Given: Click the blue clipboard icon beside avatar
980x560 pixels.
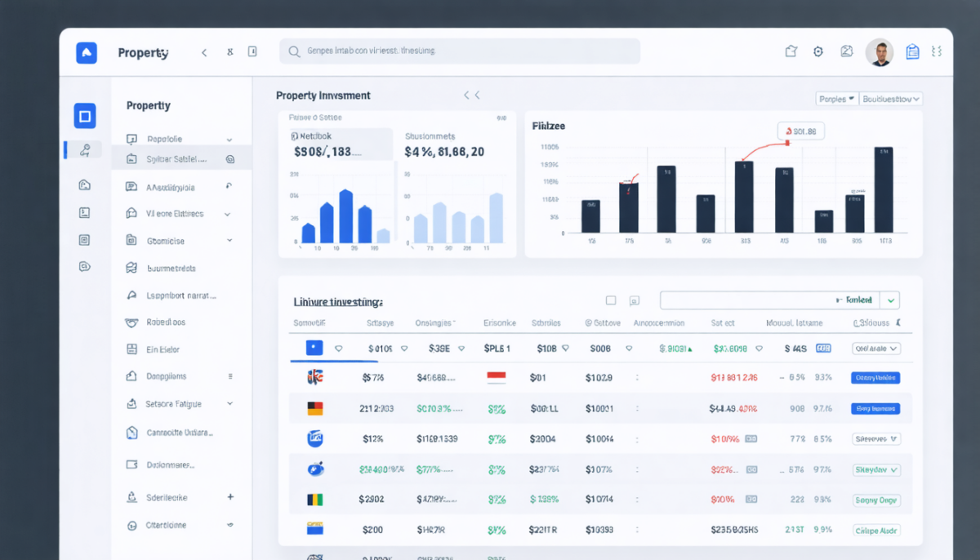Looking at the screenshot, I should coord(912,51).
